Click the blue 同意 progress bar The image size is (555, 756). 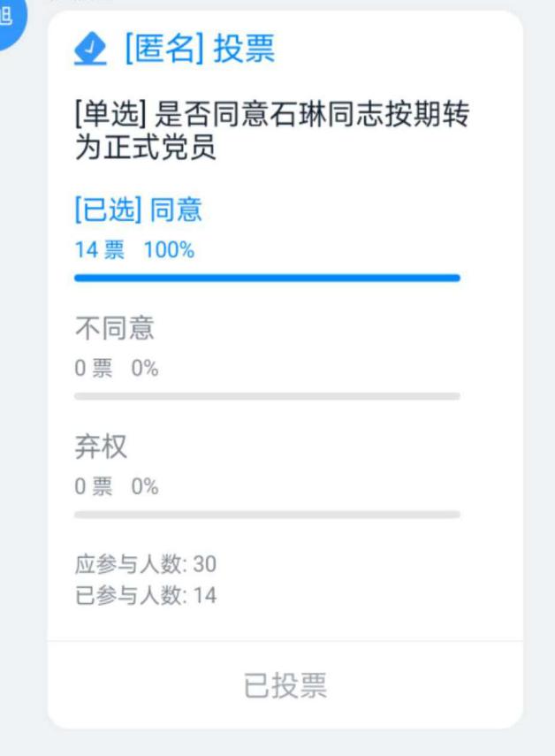tap(268, 278)
